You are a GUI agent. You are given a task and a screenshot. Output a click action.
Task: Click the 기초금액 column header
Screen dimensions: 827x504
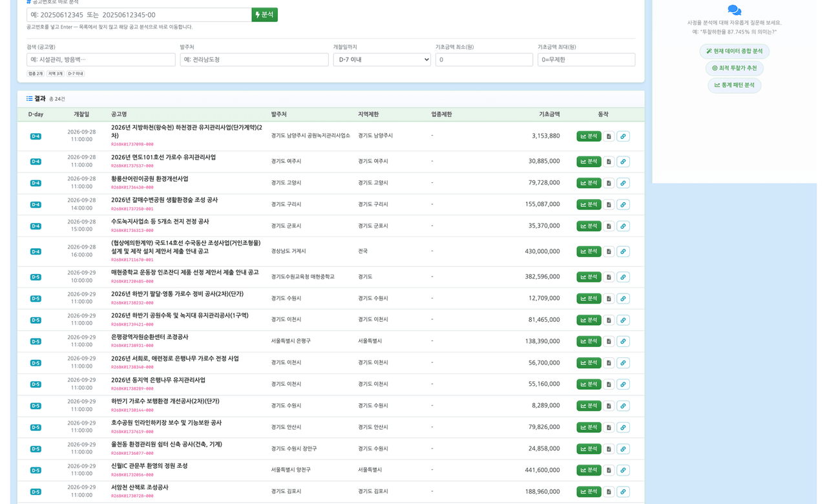(x=549, y=114)
